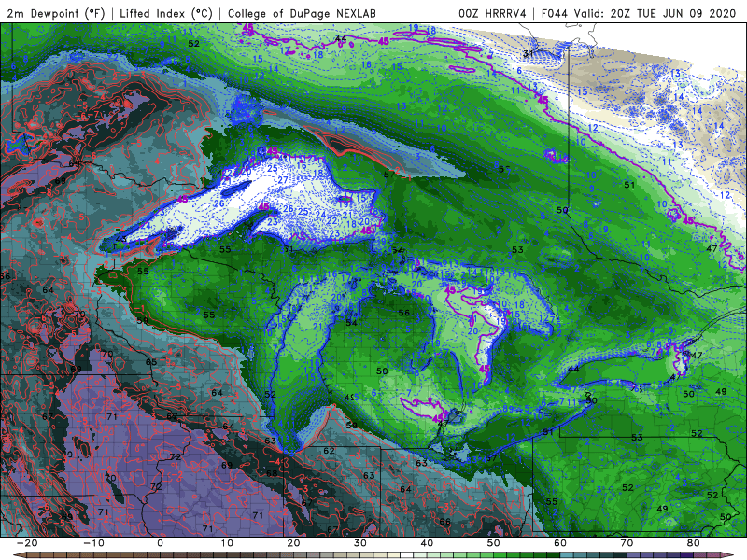Click the 'College of DuPage NEXLAB' label

coord(302,14)
